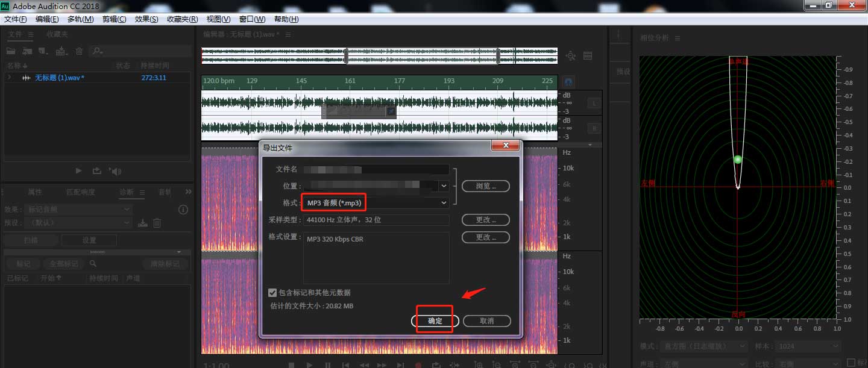Viewport: 868px width, 368px height.
Task: Click the Play button in the transport controls
Action: click(309, 364)
